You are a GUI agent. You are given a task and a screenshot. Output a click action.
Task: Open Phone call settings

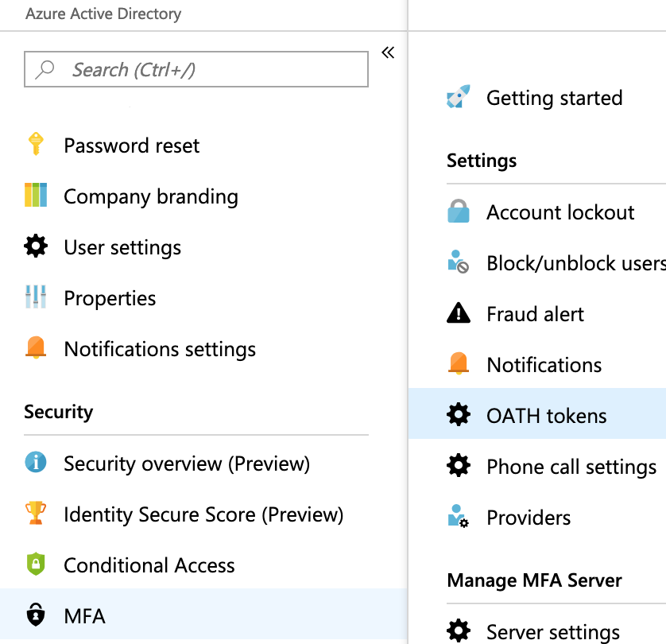571,467
